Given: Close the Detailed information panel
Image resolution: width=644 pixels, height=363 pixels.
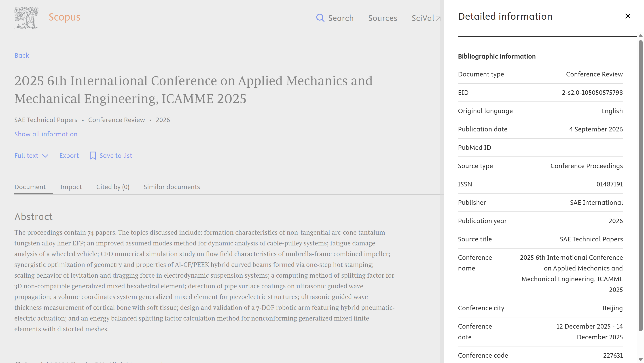Looking at the screenshot, I should coord(628,16).
